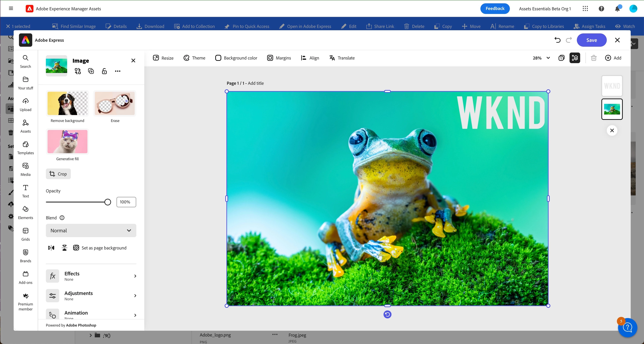This screenshot has width=644, height=344.
Task: Toggle the image lock icon
Action: 104,71
